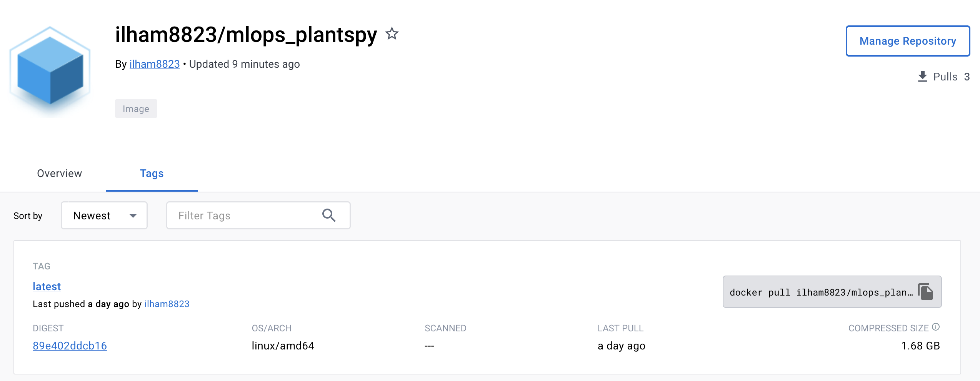Click the repository cube logo image
Screen dimensions: 980x381
[x=50, y=67]
